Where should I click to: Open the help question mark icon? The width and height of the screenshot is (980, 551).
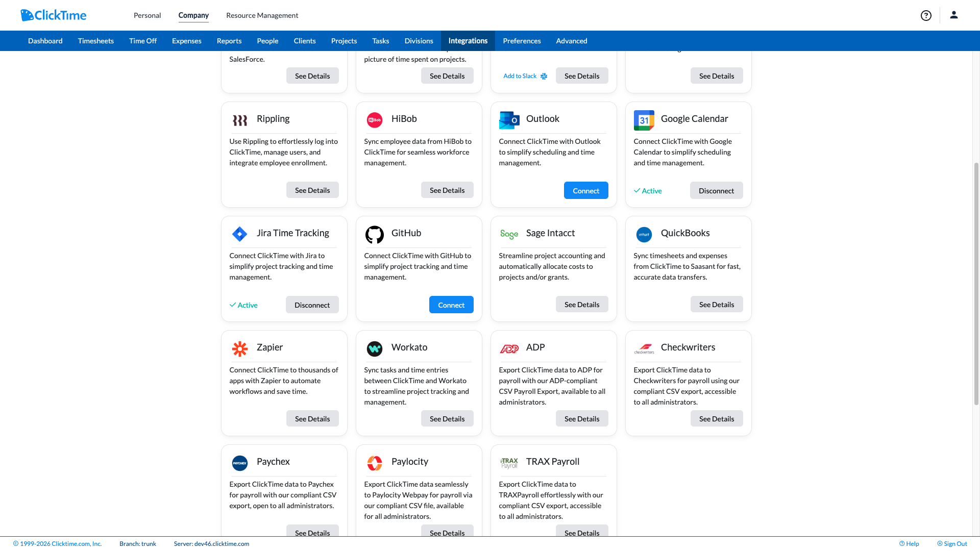pos(926,15)
